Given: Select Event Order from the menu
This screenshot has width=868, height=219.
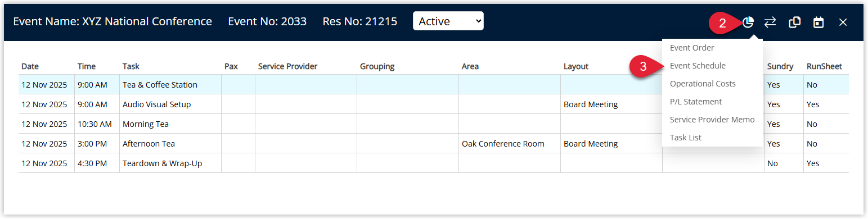Looking at the screenshot, I should point(692,48).
